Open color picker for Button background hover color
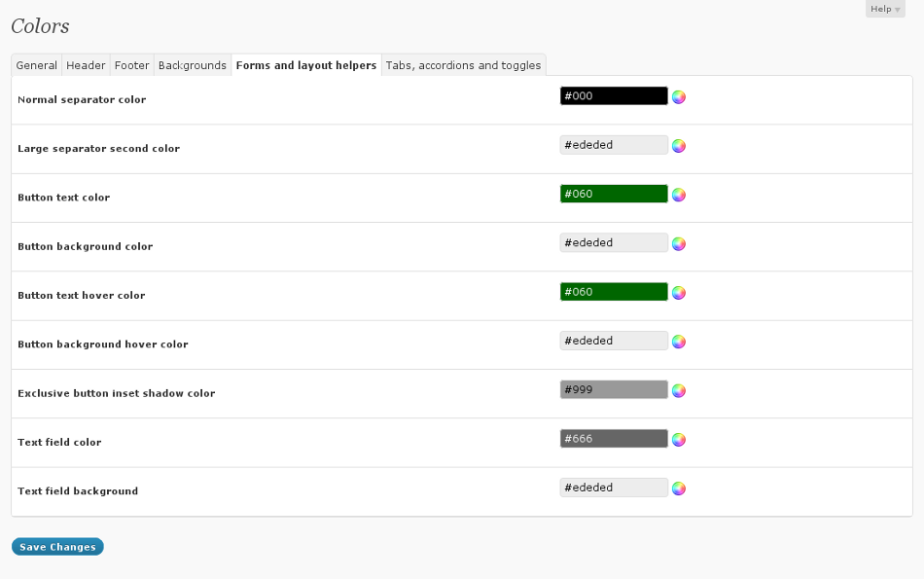The height and width of the screenshot is (579, 924). pos(679,342)
